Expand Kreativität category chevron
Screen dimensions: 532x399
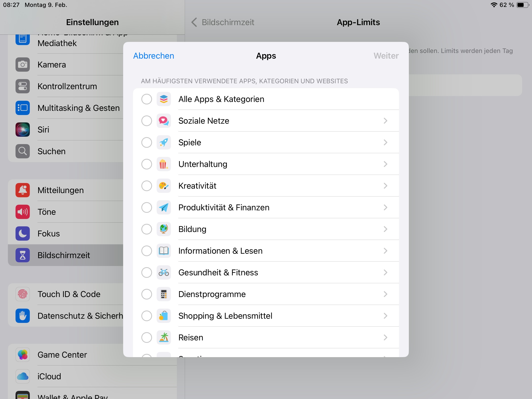(385, 186)
